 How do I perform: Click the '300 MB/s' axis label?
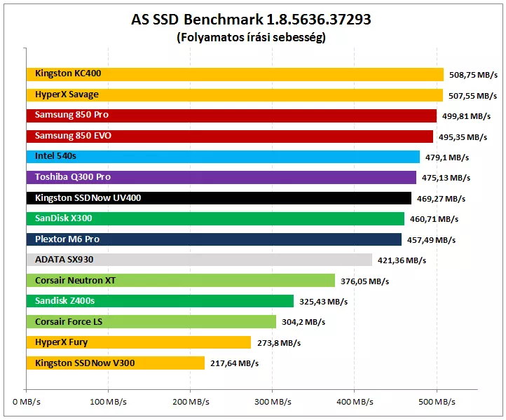273,402
